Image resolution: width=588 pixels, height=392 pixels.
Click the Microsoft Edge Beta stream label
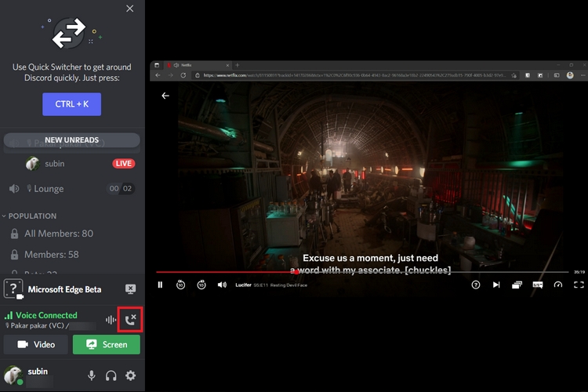(64, 289)
